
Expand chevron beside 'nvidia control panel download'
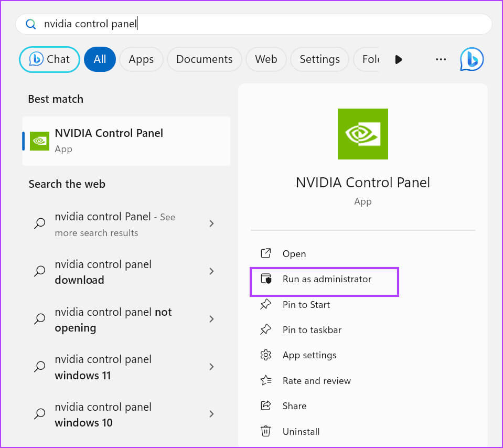click(x=211, y=272)
